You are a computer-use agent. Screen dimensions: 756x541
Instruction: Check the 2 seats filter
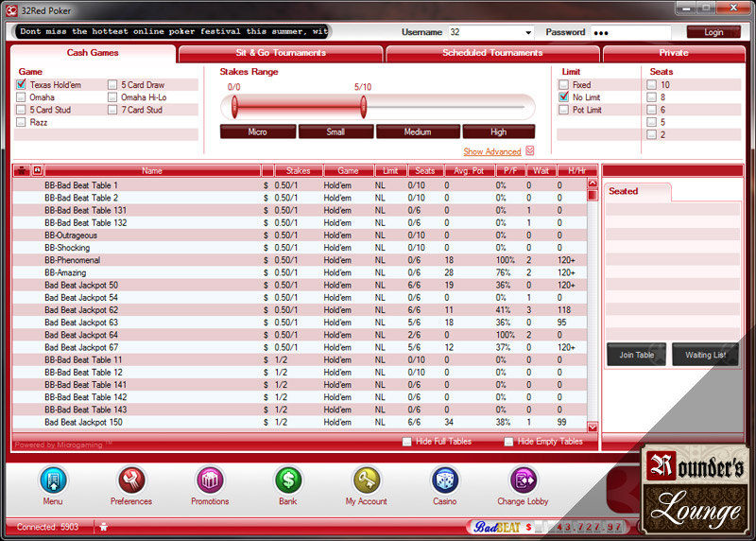[652, 134]
